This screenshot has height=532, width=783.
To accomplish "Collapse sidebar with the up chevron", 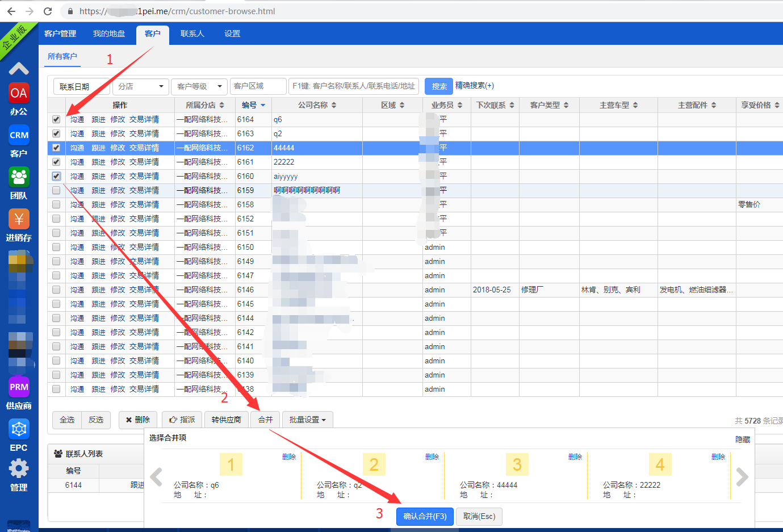I will [19, 69].
